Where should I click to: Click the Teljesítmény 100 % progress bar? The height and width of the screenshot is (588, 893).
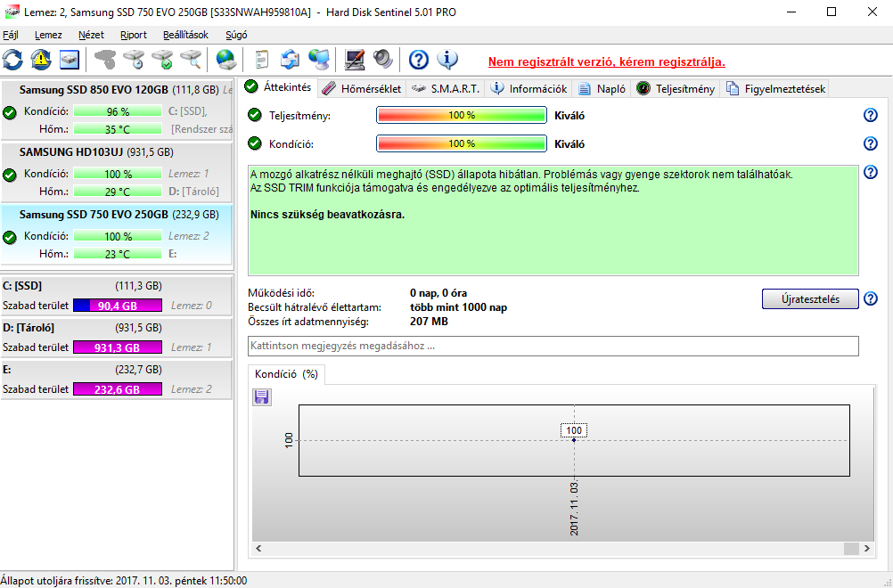(x=462, y=115)
